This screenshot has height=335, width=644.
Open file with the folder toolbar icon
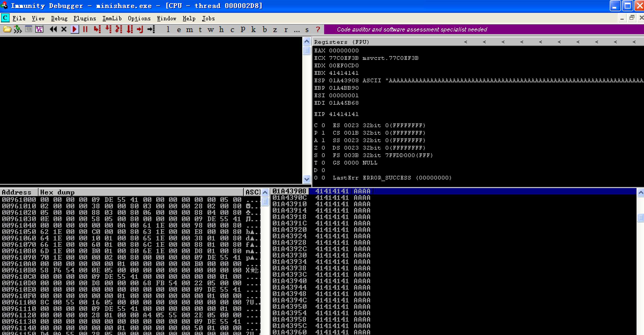(7, 29)
